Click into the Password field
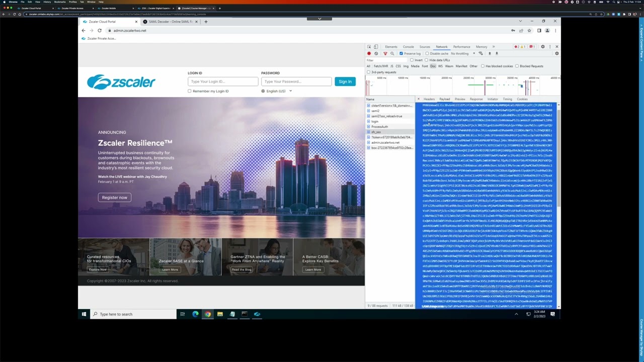Viewport: 644px width, 362px height. 296,81
